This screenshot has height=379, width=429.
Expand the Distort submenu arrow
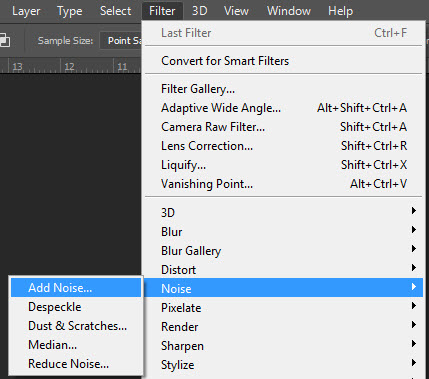(414, 268)
